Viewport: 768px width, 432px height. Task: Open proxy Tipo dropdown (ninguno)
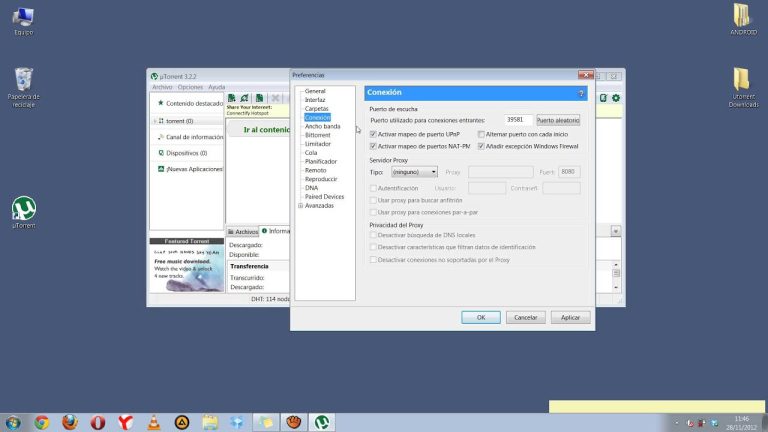[414, 172]
